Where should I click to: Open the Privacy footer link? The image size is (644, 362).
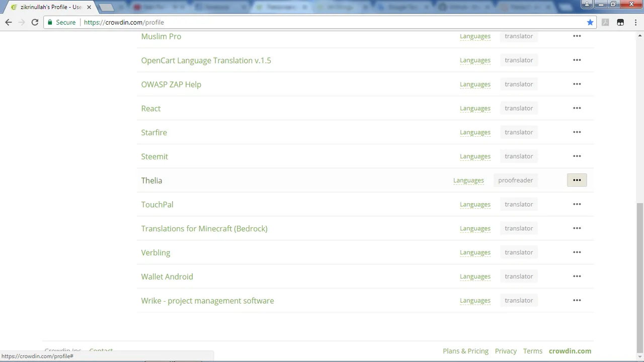506,351
